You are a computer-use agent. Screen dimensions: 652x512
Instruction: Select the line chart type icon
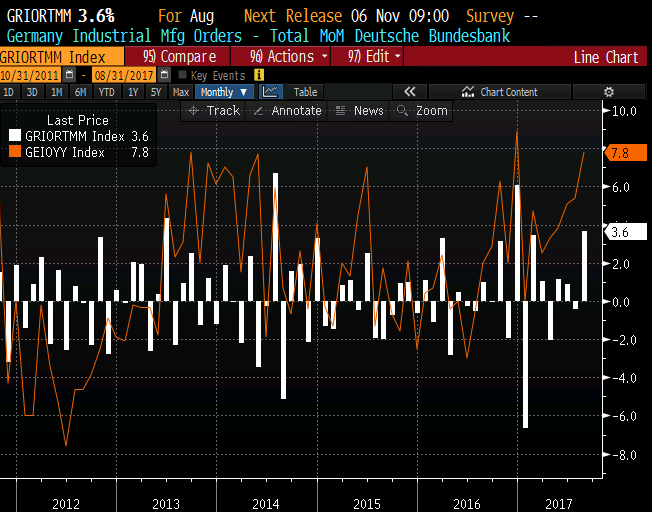pos(271,92)
